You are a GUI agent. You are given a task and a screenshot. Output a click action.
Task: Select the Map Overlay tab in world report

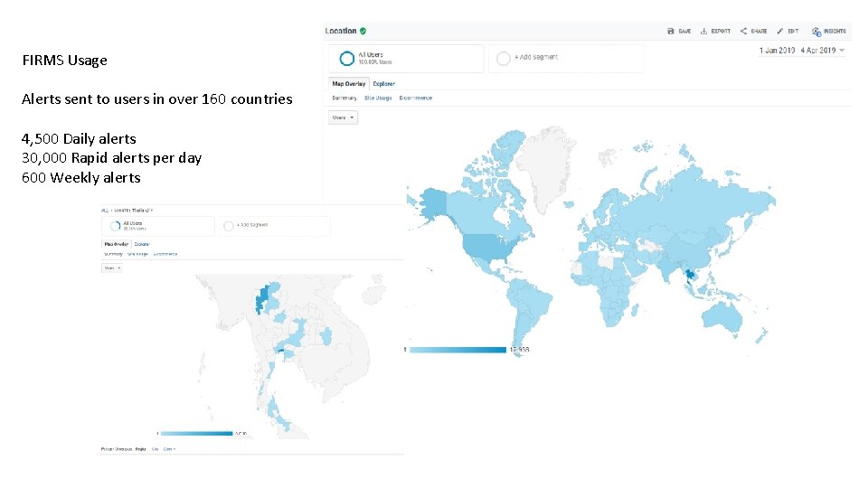tap(349, 83)
